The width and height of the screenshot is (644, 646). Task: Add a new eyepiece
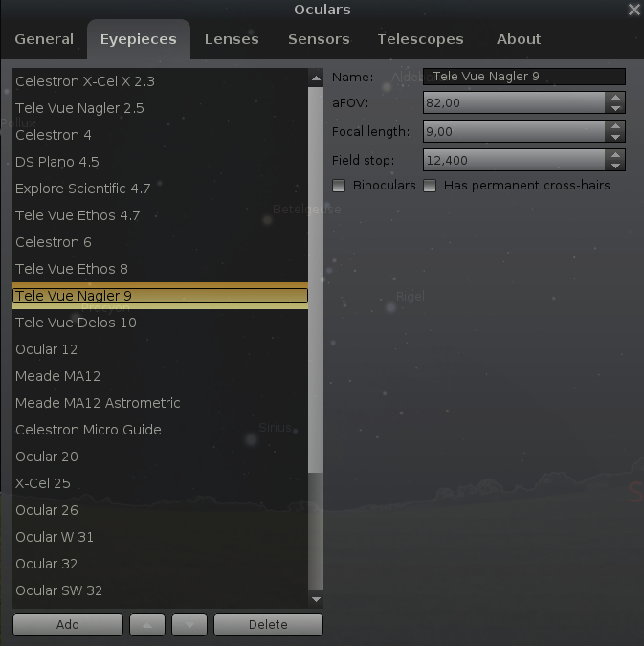[x=68, y=625]
